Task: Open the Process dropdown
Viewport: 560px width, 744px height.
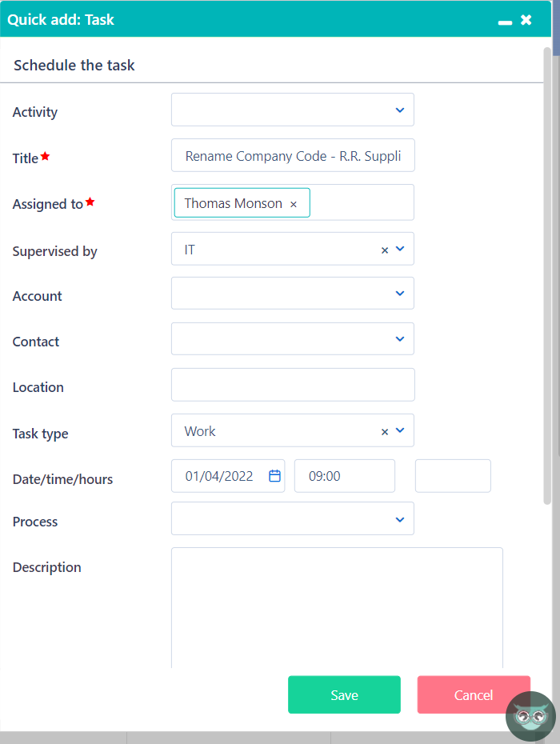Action: pyautogui.click(x=292, y=518)
